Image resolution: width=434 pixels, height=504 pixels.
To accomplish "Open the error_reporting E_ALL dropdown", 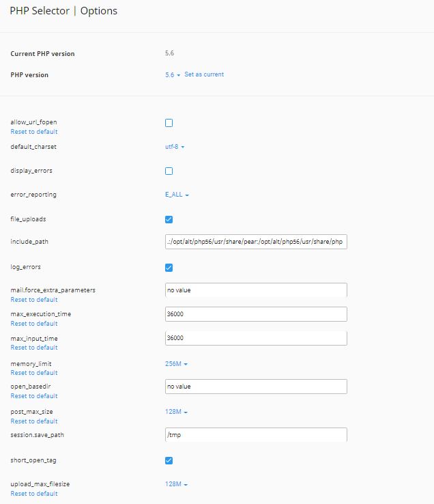I will tap(177, 195).
